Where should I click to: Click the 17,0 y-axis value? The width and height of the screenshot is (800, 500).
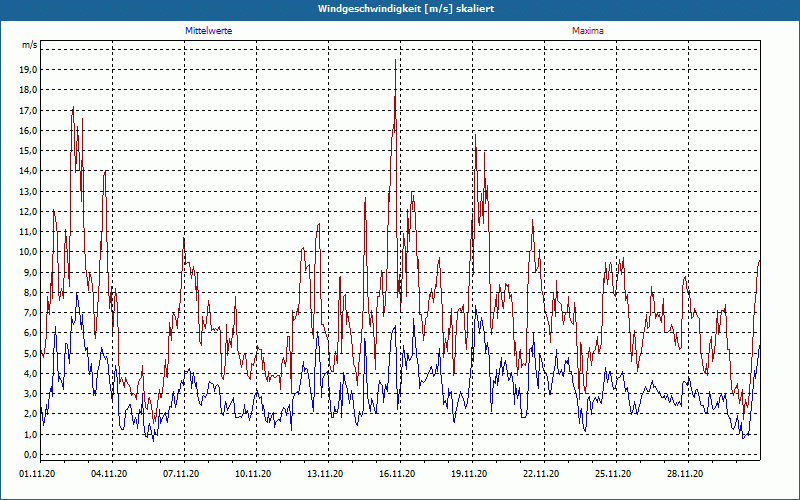click(28, 110)
